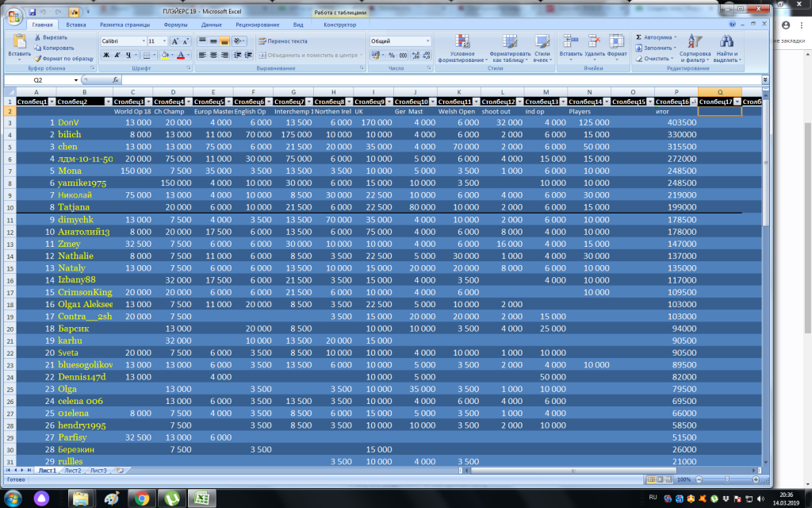Viewport: 812px width, 508px height.
Task: Toggle bold (Ж) formatting
Action: (105, 55)
